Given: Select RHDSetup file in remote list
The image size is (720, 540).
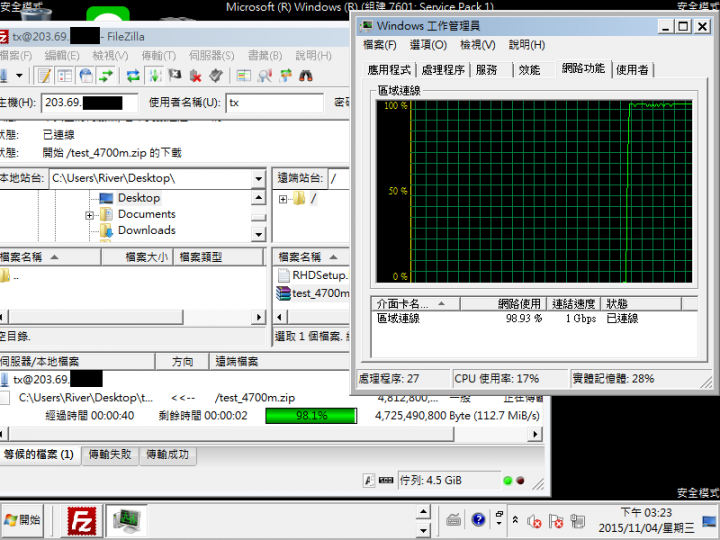Looking at the screenshot, I should click(x=313, y=275).
